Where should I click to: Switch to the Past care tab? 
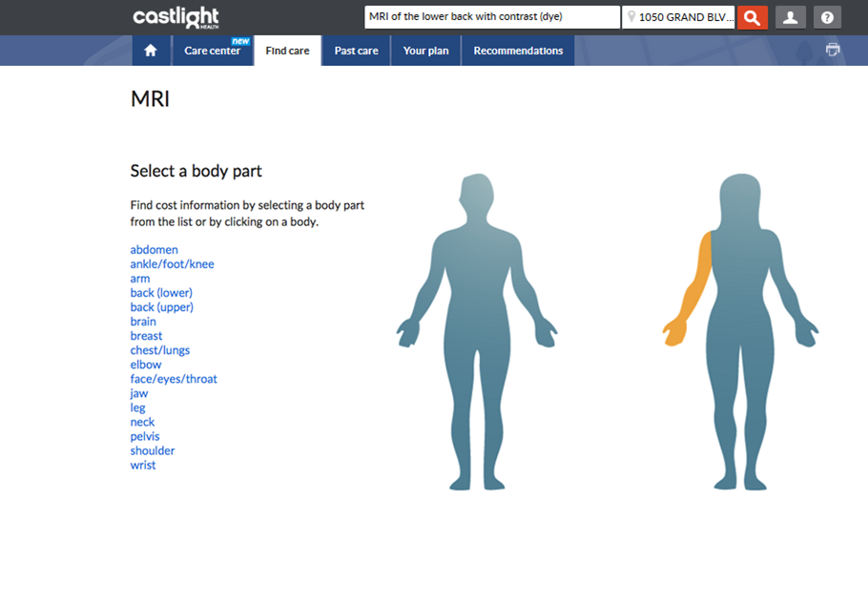[356, 51]
